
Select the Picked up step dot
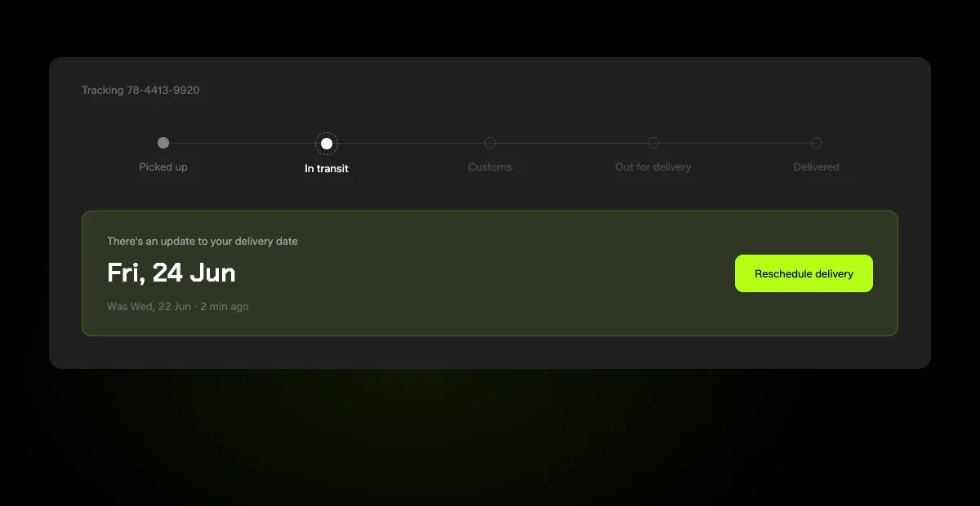(163, 143)
